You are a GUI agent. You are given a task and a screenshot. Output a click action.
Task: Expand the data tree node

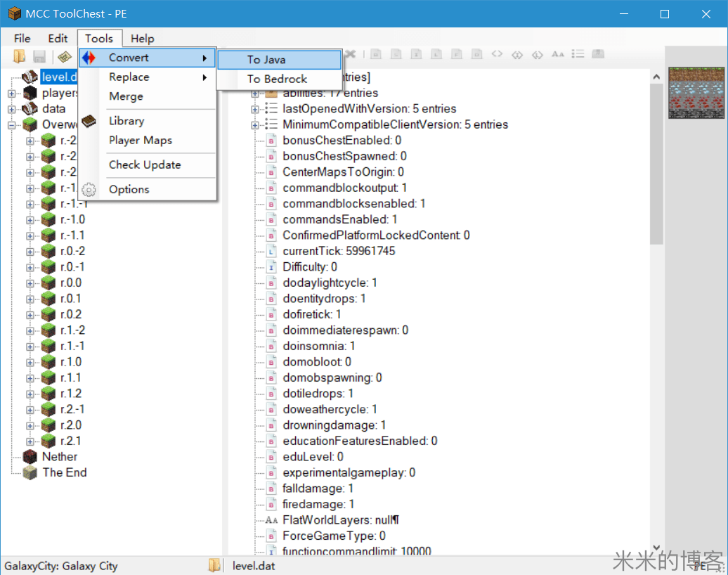click(x=12, y=109)
